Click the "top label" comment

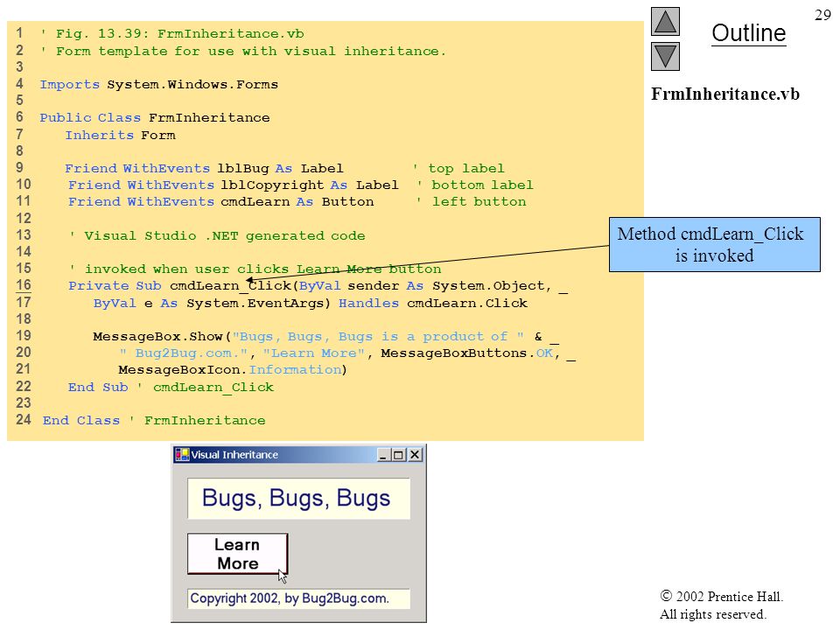pos(458,168)
